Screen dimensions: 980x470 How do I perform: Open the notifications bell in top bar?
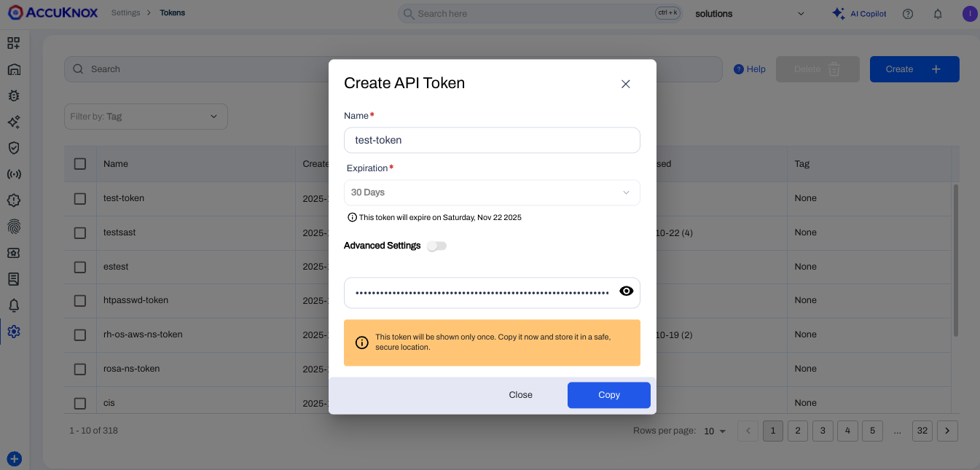[938, 14]
